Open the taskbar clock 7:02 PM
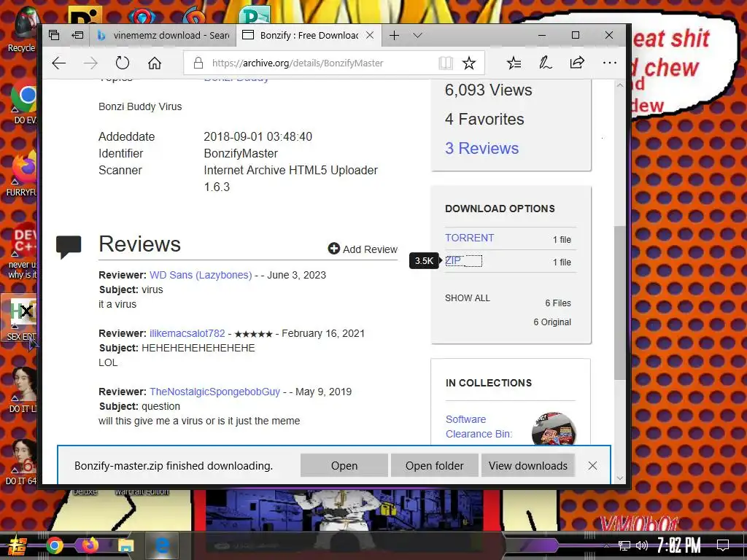 pos(679,545)
